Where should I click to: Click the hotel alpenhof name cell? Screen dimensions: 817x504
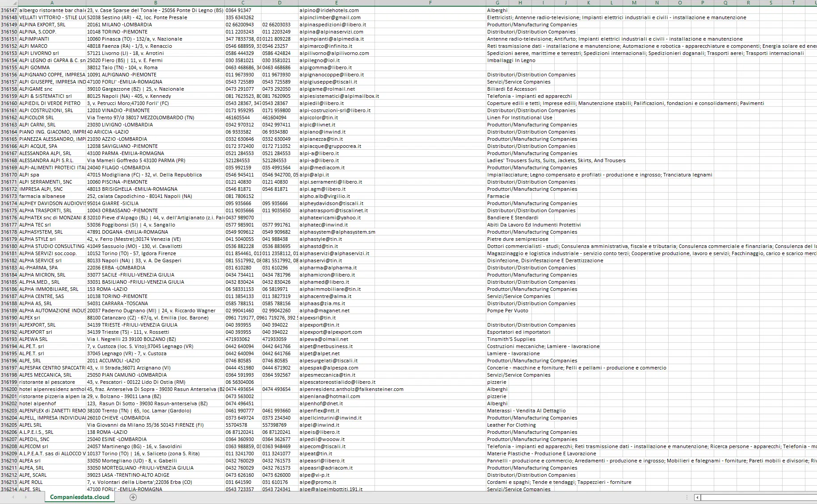tap(52, 403)
